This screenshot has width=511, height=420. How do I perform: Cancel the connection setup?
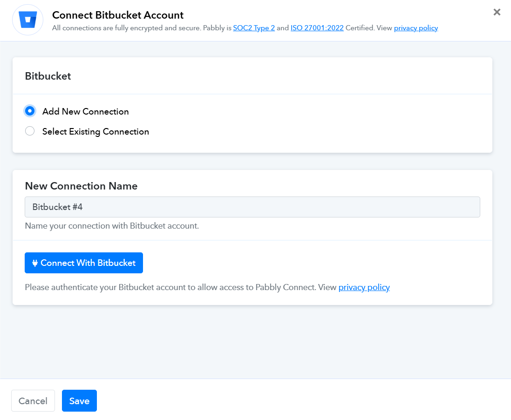click(33, 401)
